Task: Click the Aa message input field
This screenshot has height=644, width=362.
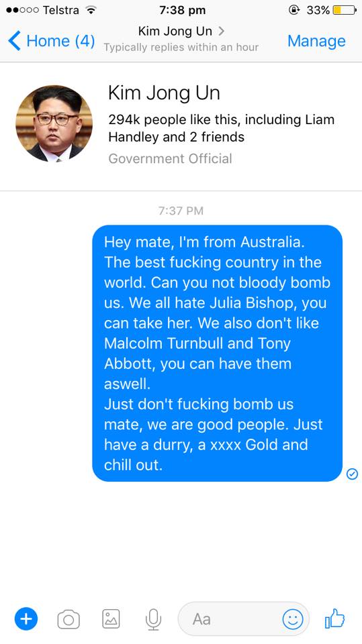Action: pyautogui.click(x=244, y=619)
